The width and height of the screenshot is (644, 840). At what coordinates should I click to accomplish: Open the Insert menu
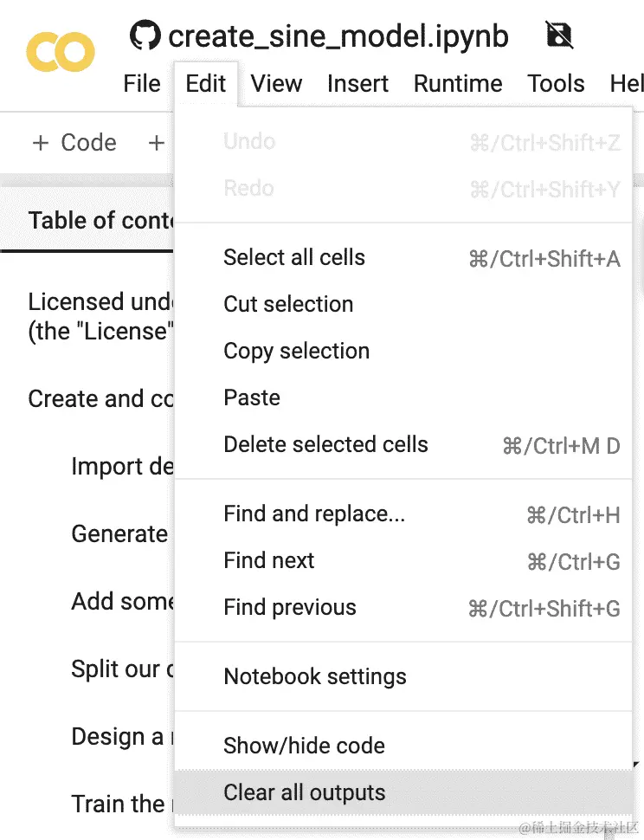click(357, 84)
